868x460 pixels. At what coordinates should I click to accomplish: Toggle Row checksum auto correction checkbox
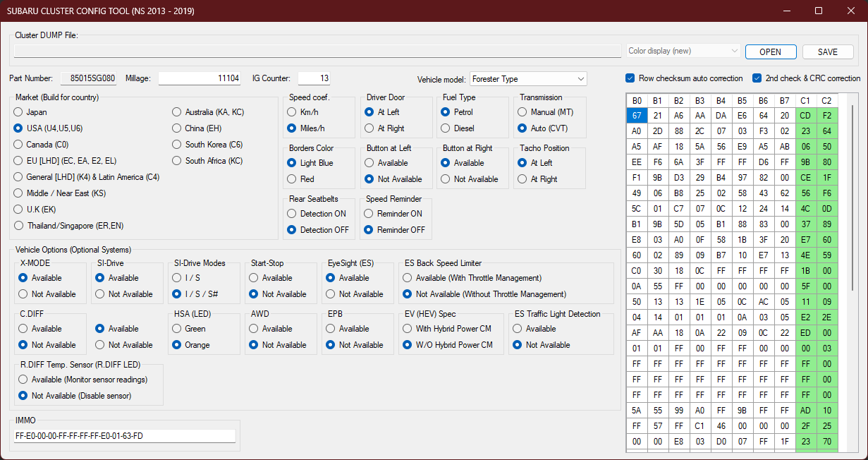click(x=630, y=78)
